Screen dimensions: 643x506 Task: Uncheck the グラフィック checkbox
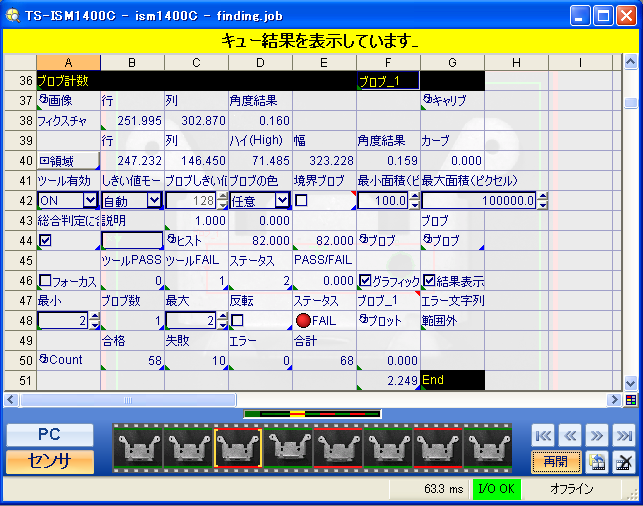[365, 280]
